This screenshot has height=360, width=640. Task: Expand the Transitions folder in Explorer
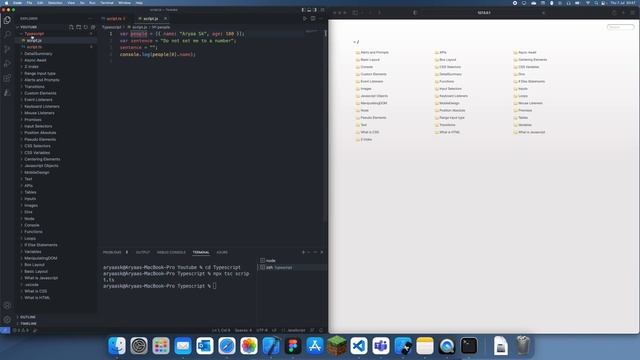coord(56,87)
